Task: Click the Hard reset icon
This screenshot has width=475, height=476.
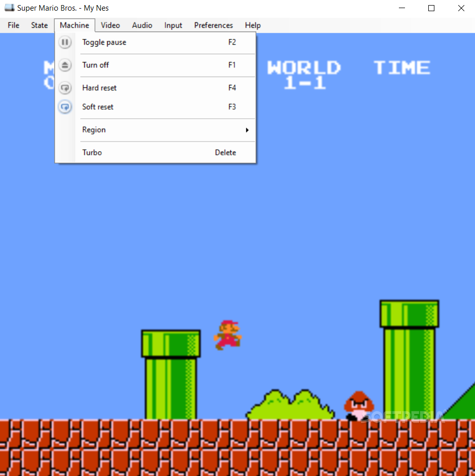Action: coord(65,88)
